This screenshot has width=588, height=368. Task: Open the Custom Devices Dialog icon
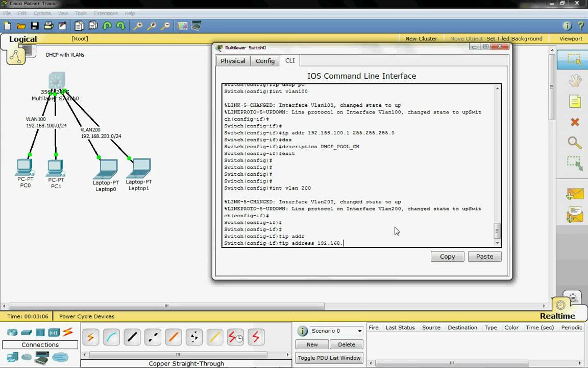[x=196, y=26]
